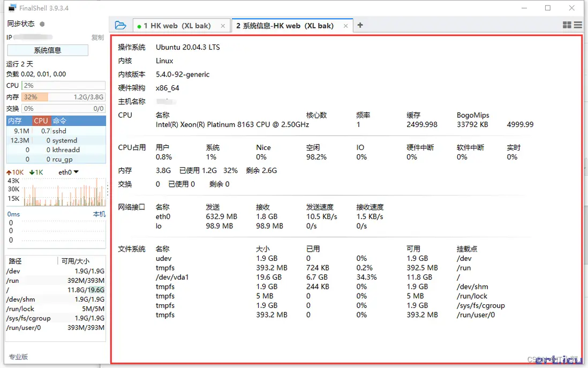Select the /run 392M/393M disk row
The height and width of the screenshot is (368, 588).
[56, 280]
